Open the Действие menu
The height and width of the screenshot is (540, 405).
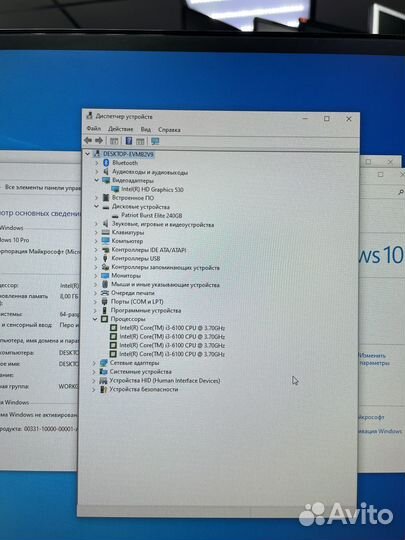121,129
